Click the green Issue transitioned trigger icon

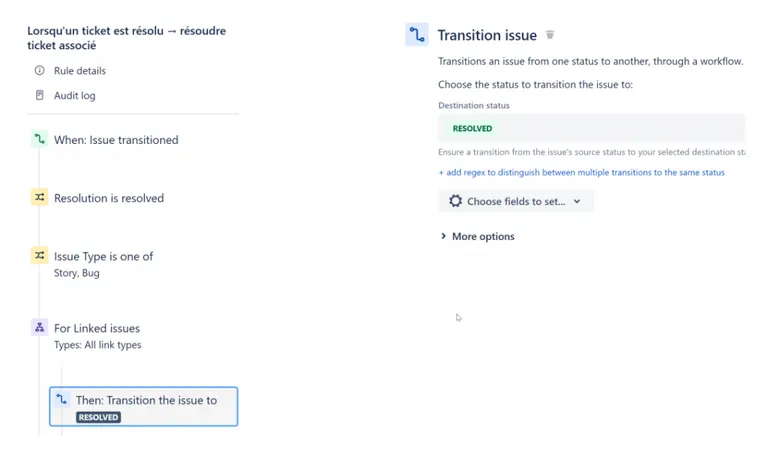(40, 139)
